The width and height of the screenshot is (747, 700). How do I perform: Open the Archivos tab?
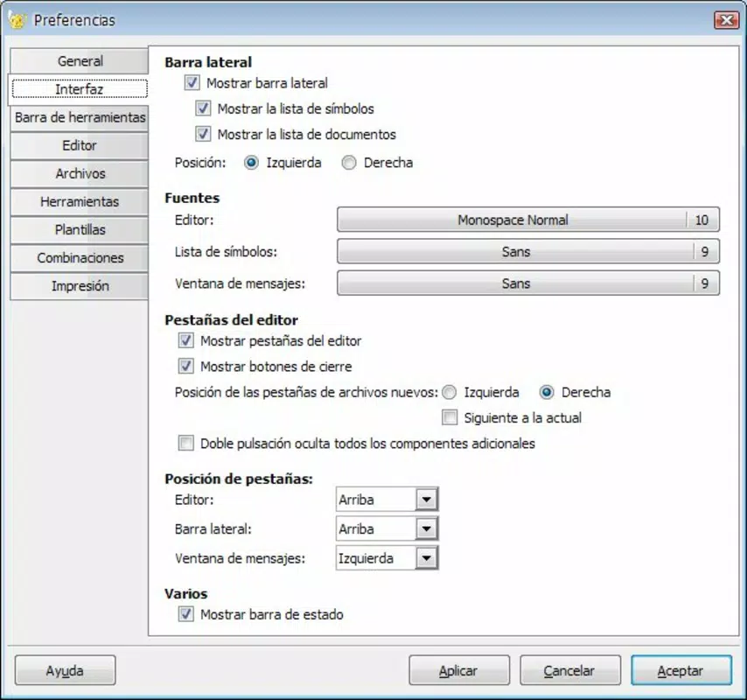point(80,173)
